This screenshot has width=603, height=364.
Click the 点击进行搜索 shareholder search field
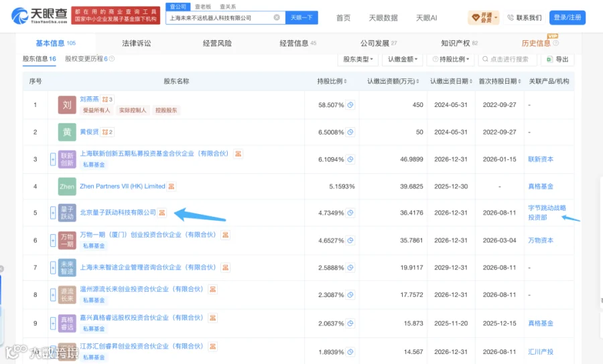click(507, 59)
